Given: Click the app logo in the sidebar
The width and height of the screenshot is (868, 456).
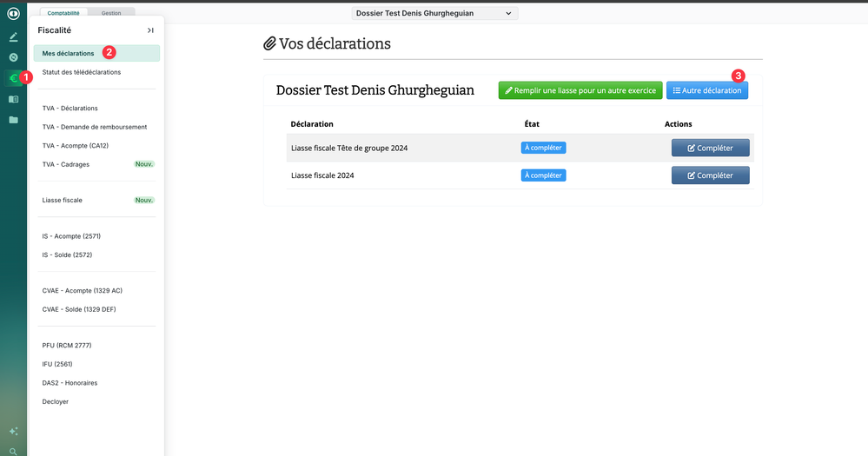Looking at the screenshot, I should point(13,14).
